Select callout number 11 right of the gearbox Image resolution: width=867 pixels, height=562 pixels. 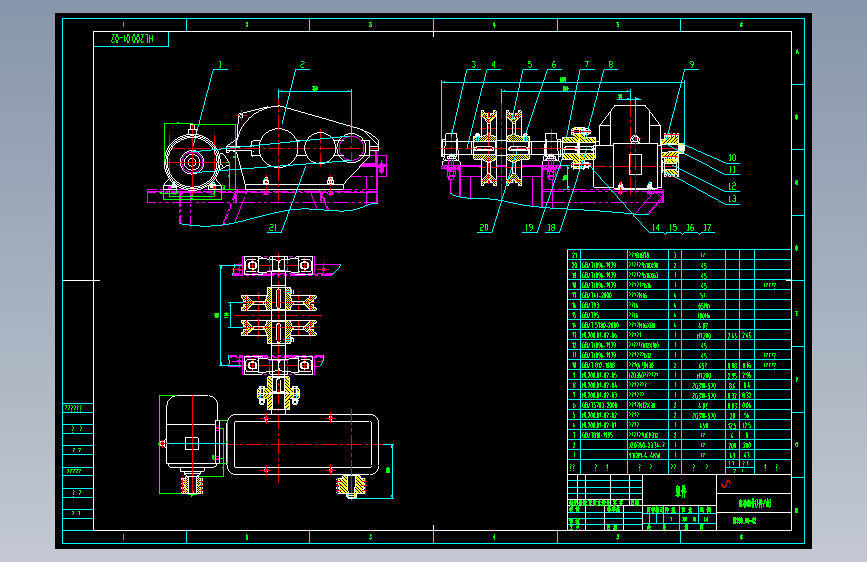(x=732, y=170)
